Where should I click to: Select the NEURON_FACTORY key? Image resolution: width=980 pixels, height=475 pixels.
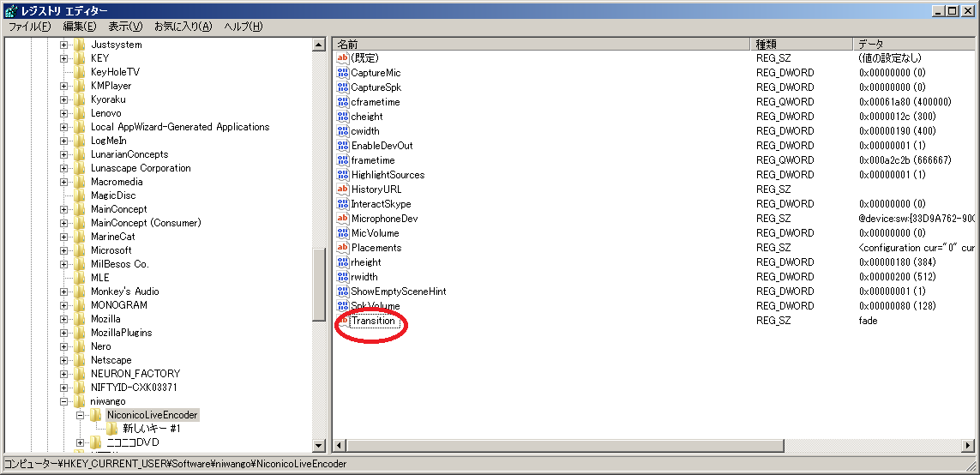[135, 374]
